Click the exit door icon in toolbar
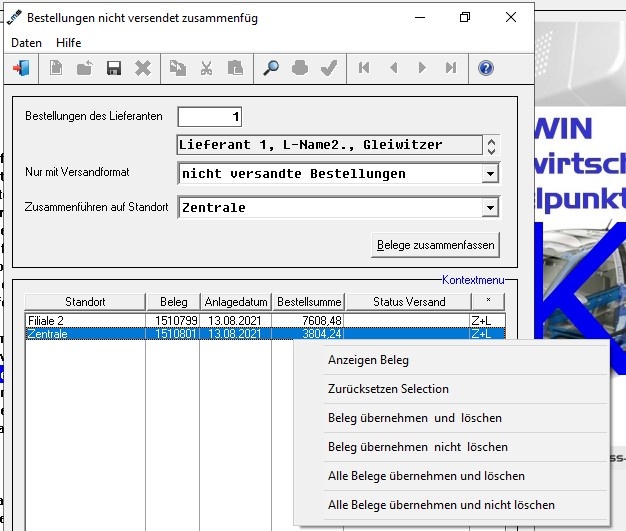The image size is (626, 531). point(21,68)
